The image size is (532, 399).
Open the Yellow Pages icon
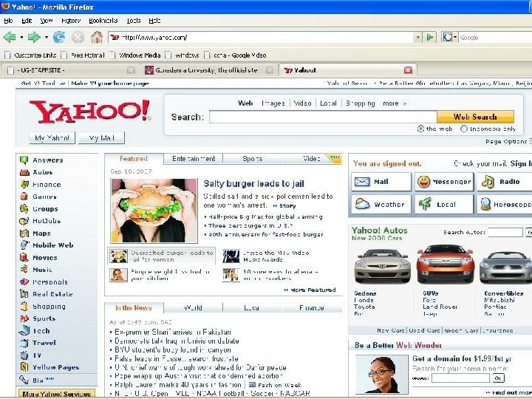click(x=24, y=367)
